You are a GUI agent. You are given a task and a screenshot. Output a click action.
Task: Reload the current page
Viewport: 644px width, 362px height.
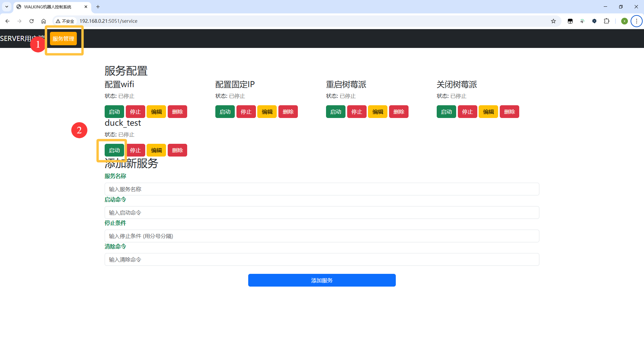[x=32, y=21]
